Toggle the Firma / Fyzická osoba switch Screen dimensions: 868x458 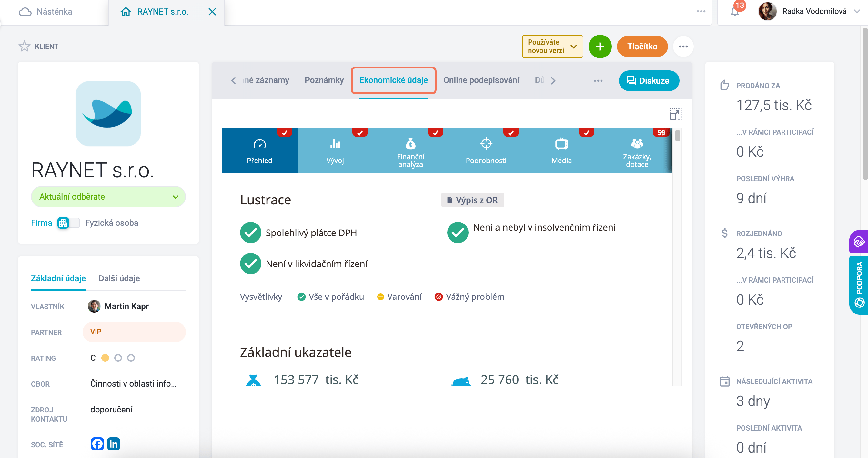pyautogui.click(x=68, y=223)
